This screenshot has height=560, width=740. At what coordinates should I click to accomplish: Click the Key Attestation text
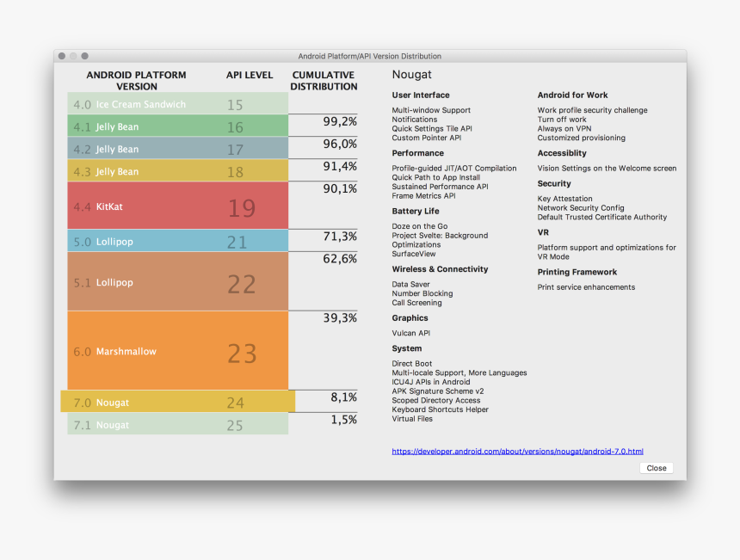pos(564,199)
